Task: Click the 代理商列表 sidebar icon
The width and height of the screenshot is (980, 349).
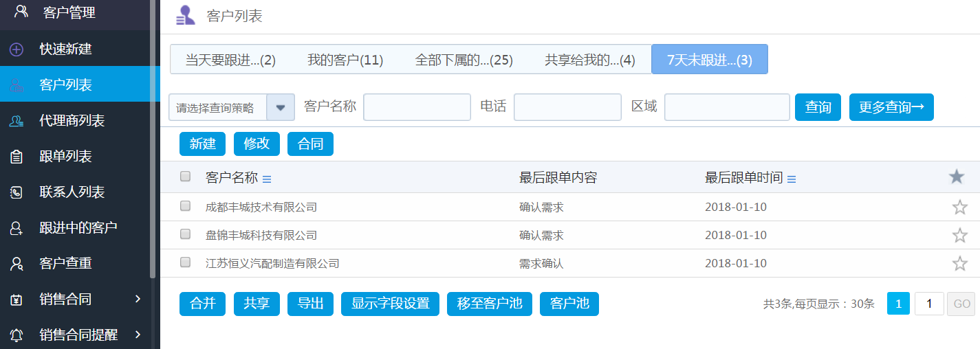Action: click(17, 121)
